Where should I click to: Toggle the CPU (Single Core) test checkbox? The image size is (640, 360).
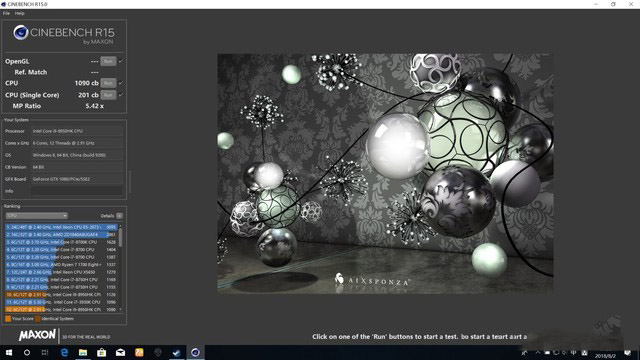pyautogui.click(x=121, y=95)
